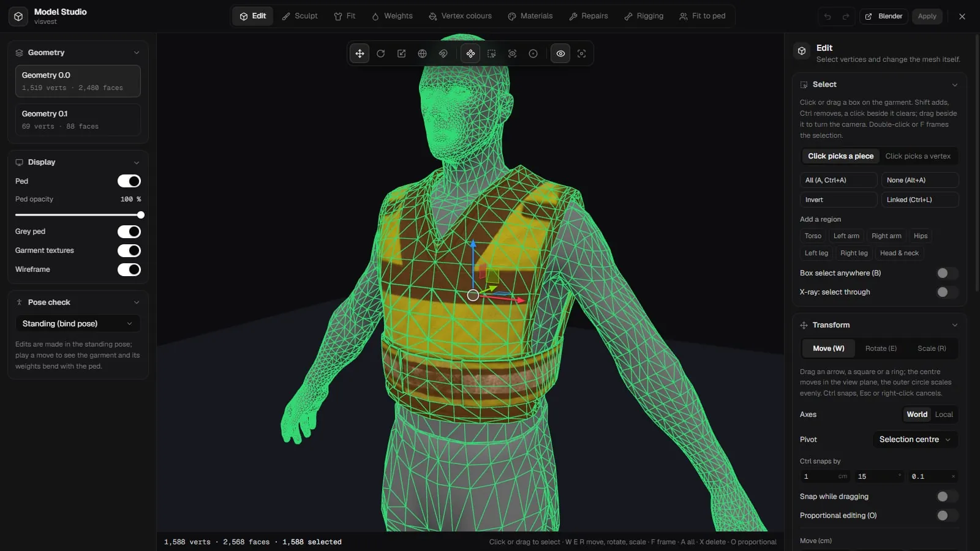Select the Rotate tool icon in viewport toolbar
This screenshot has height=551, width=980.
380,54
